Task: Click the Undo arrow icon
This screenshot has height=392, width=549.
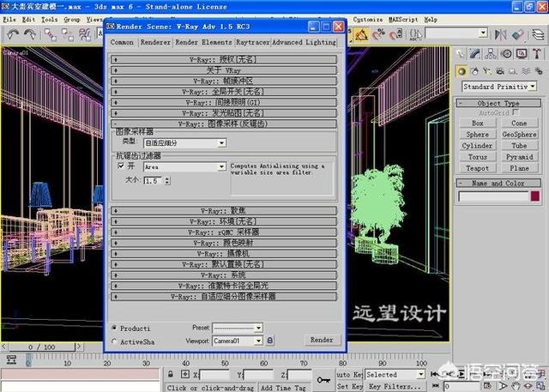Action: (13, 34)
